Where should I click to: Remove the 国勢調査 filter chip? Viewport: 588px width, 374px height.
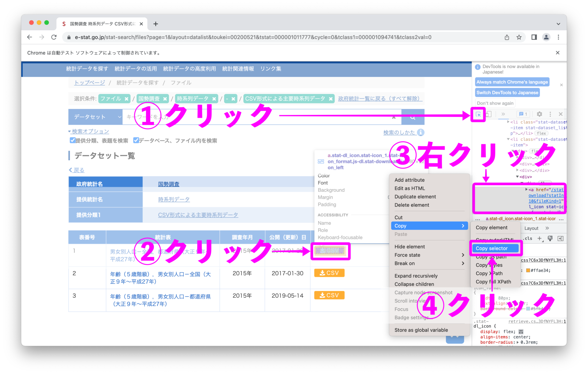pos(165,99)
